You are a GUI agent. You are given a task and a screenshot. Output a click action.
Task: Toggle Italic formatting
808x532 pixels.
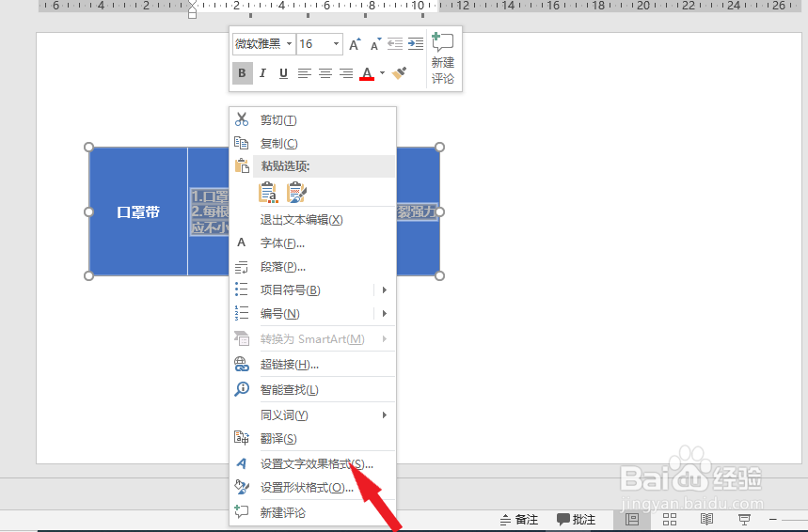coord(262,73)
